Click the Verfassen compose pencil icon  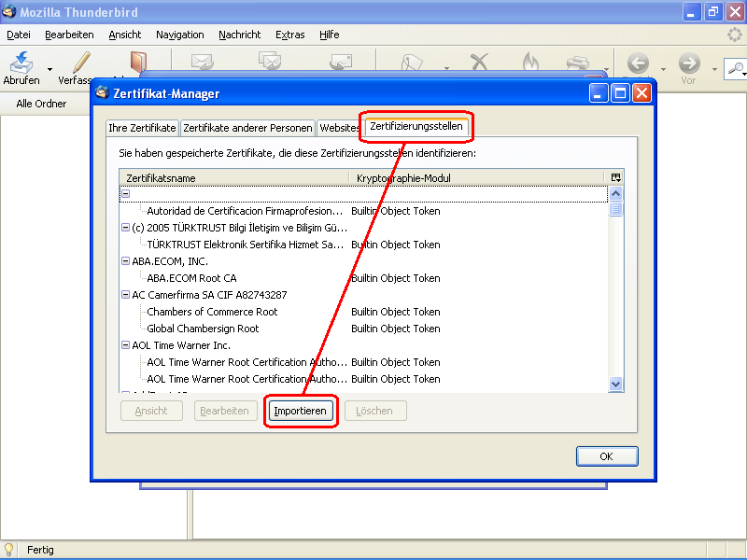(x=81, y=63)
